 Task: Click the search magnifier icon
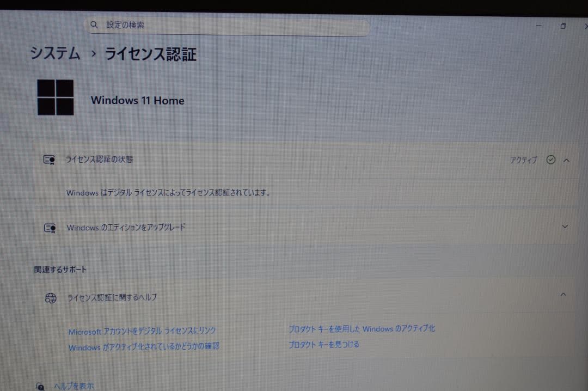[94, 25]
